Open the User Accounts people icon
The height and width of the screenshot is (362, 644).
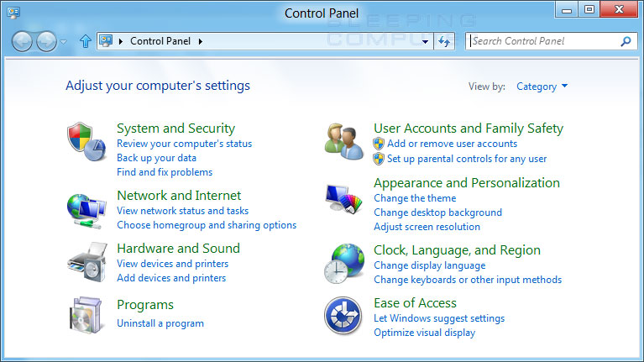(x=343, y=141)
